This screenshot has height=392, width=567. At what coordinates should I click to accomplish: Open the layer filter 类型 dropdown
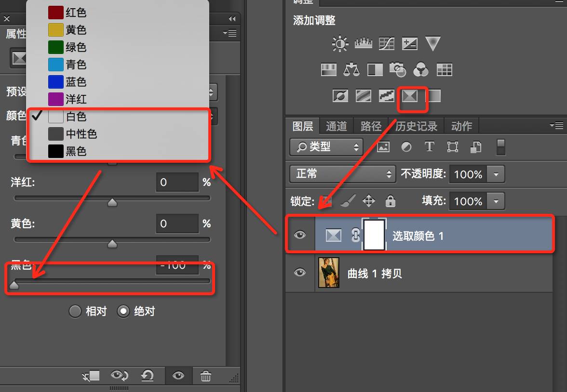[x=326, y=147]
